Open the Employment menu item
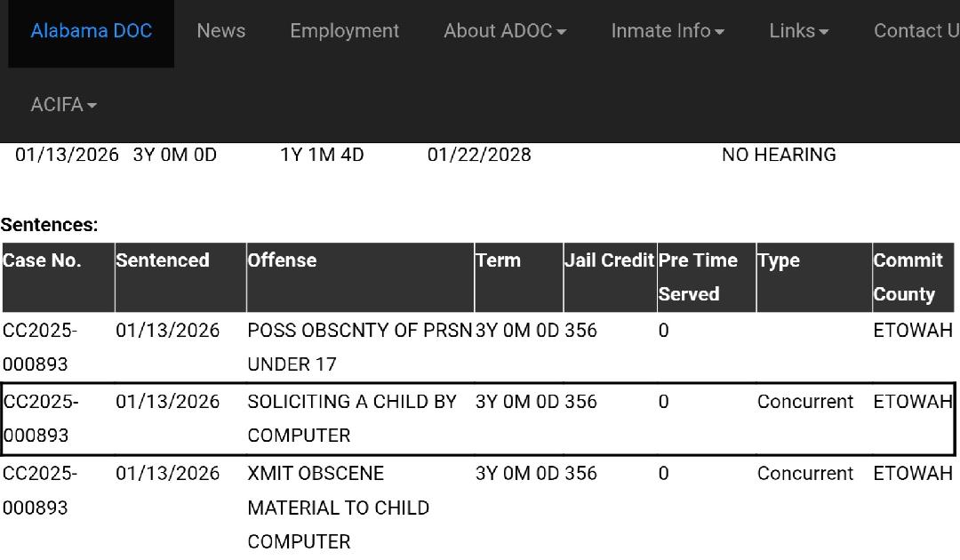The width and height of the screenshot is (960, 560). tap(344, 31)
